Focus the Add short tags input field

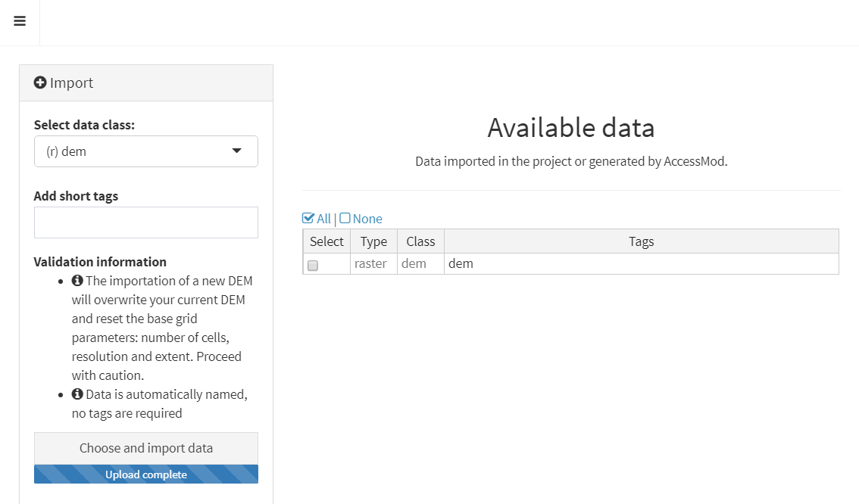(x=146, y=222)
